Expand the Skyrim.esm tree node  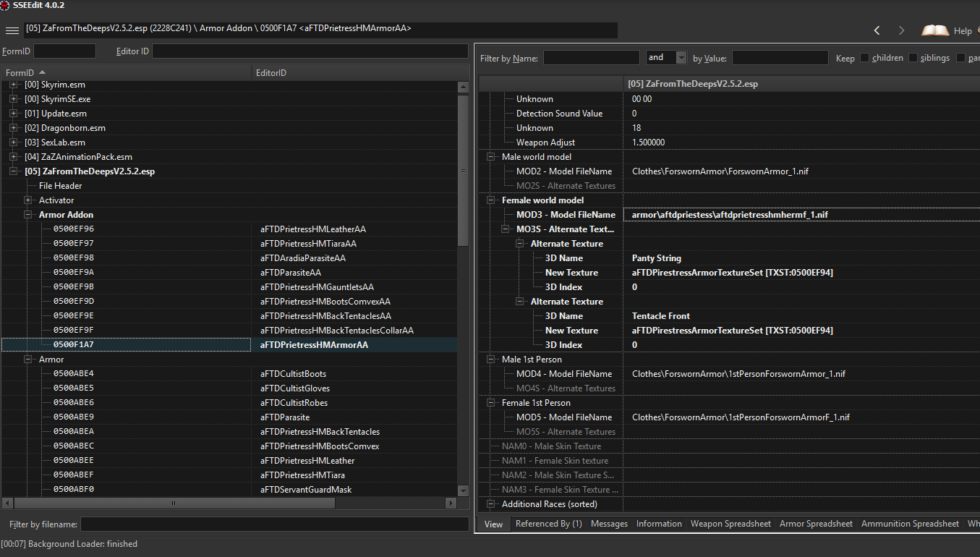click(14, 84)
